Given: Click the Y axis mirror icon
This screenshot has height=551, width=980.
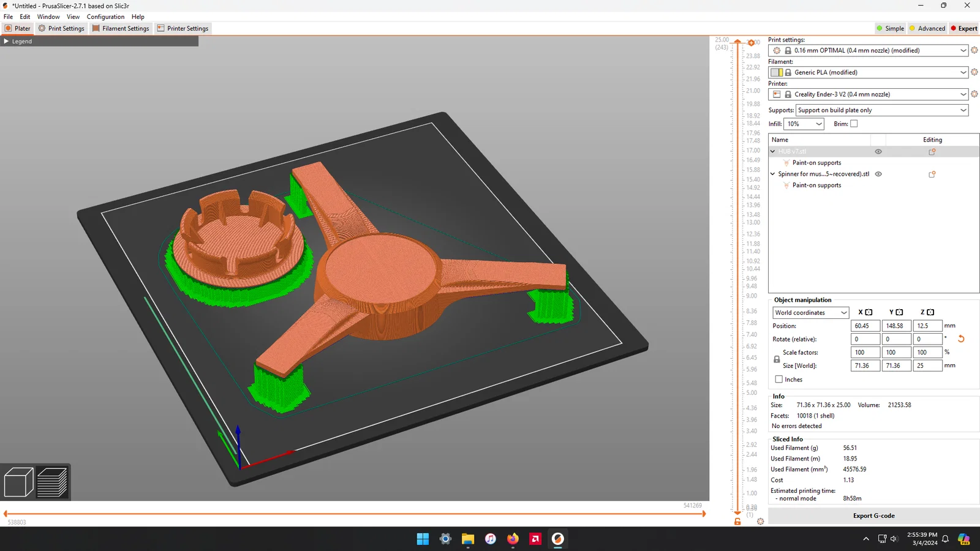Looking at the screenshot, I should tap(899, 312).
